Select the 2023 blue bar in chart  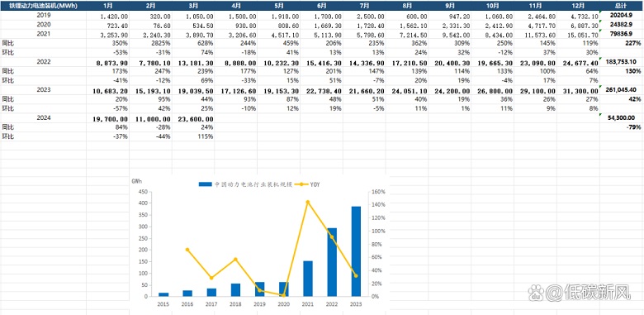[x=356, y=251]
